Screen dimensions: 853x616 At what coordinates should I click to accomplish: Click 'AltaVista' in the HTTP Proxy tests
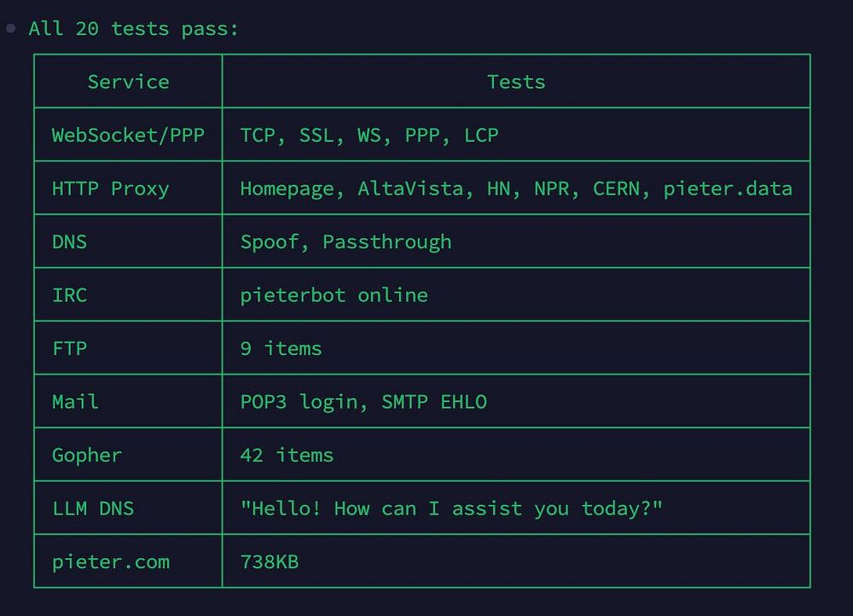410,189
